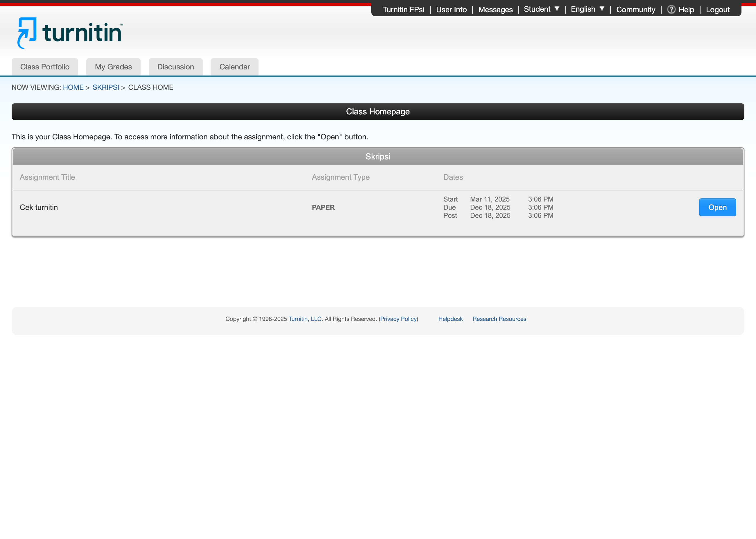Click Turnitin FPsi in the top bar

click(403, 10)
